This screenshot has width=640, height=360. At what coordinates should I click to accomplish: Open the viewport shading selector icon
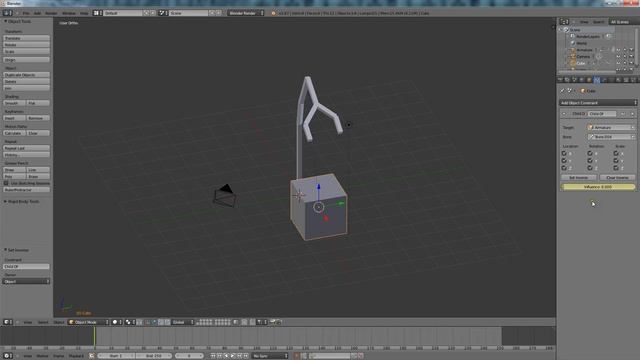click(117, 322)
